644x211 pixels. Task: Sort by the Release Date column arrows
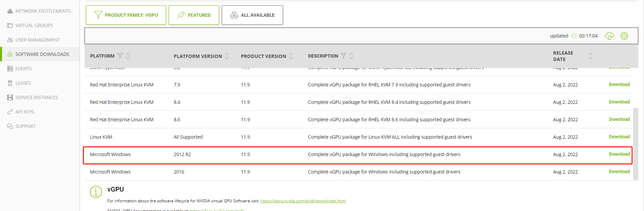(x=591, y=56)
